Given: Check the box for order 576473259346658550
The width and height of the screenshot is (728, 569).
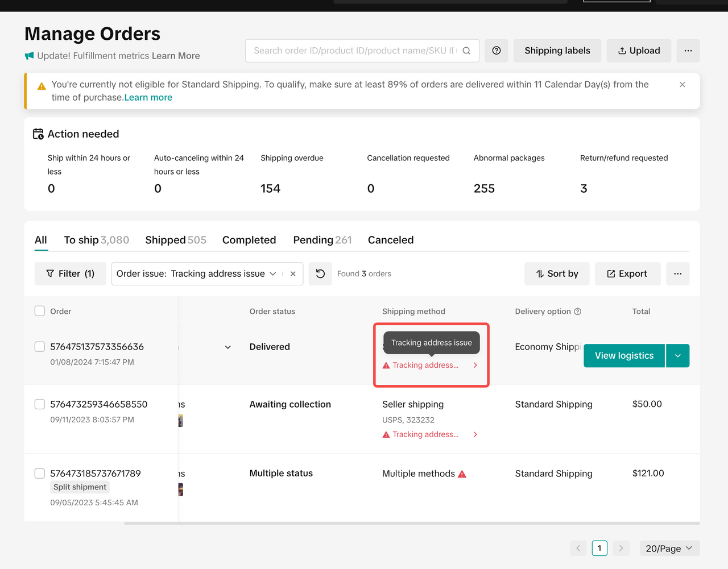Looking at the screenshot, I should (x=40, y=404).
